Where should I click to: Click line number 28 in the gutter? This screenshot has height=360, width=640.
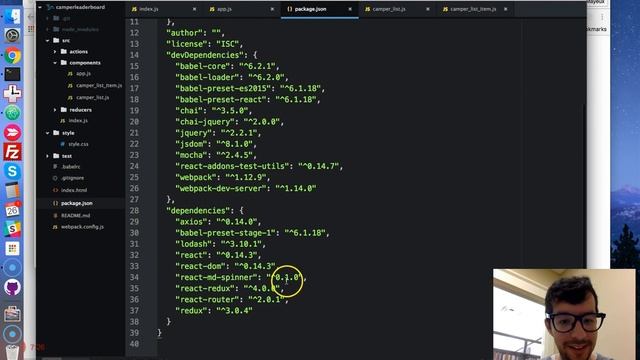coord(135,211)
